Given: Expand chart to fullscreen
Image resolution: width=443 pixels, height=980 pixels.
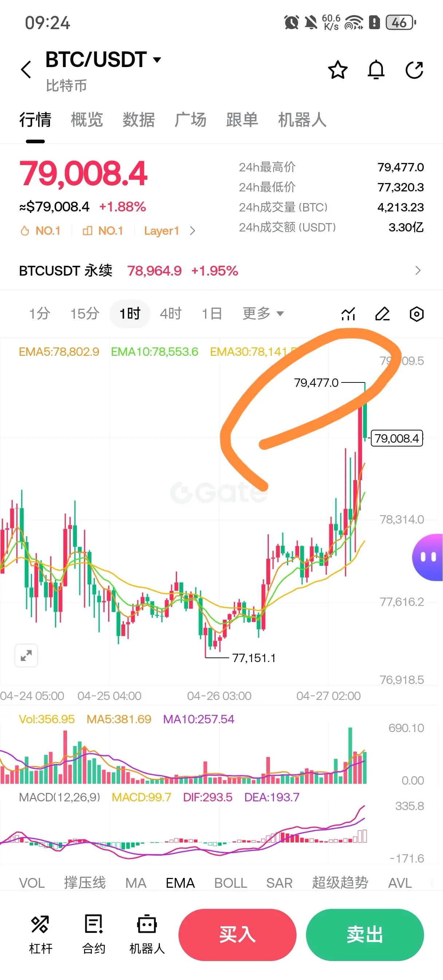Looking at the screenshot, I should coord(26,656).
